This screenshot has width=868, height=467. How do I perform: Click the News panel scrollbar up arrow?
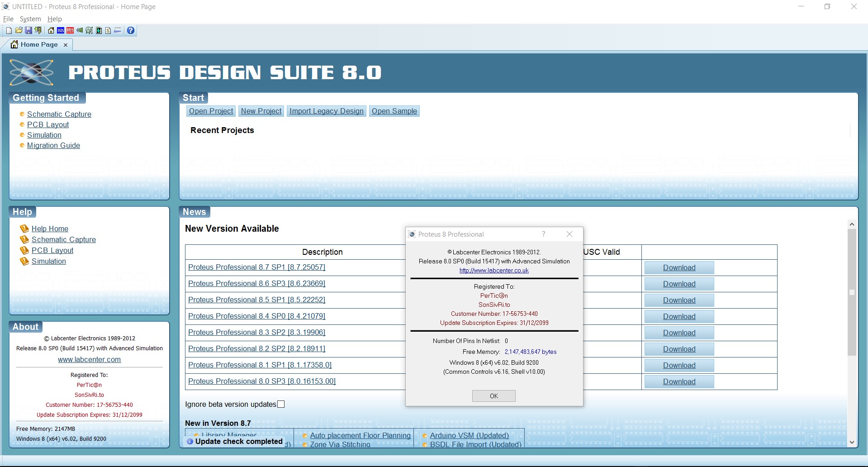click(852, 224)
